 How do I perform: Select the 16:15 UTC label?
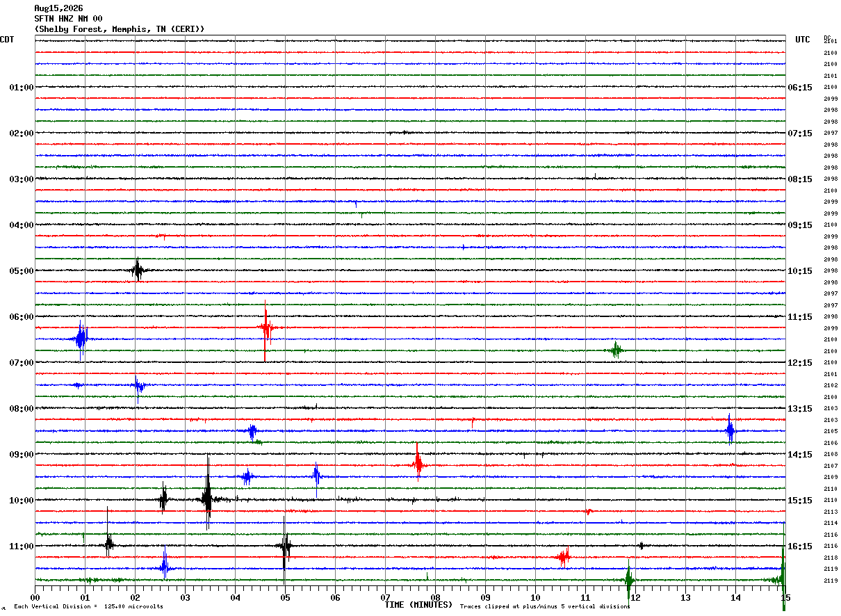pos(800,546)
